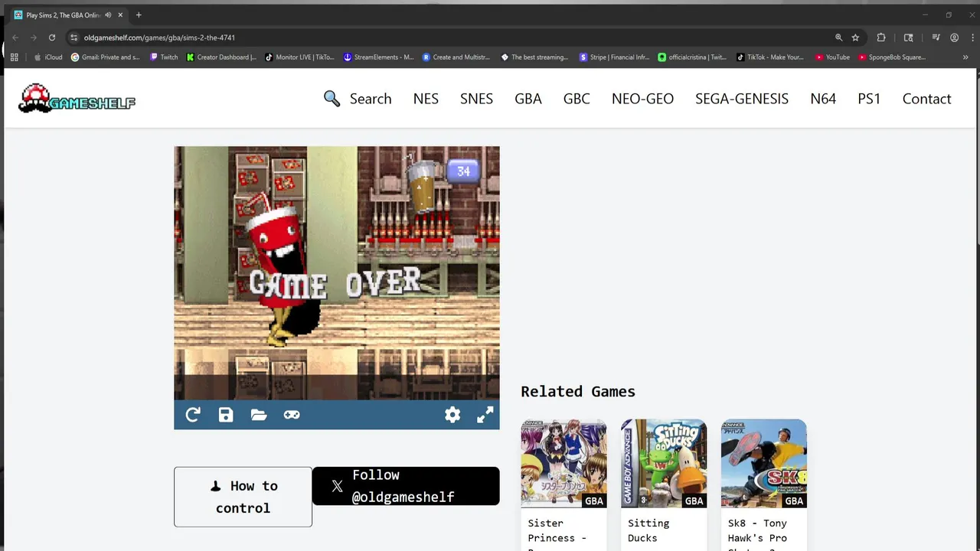Open the apps grid in bookmarks bar
The image size is (980, 551).
click(x=14, y=57)
